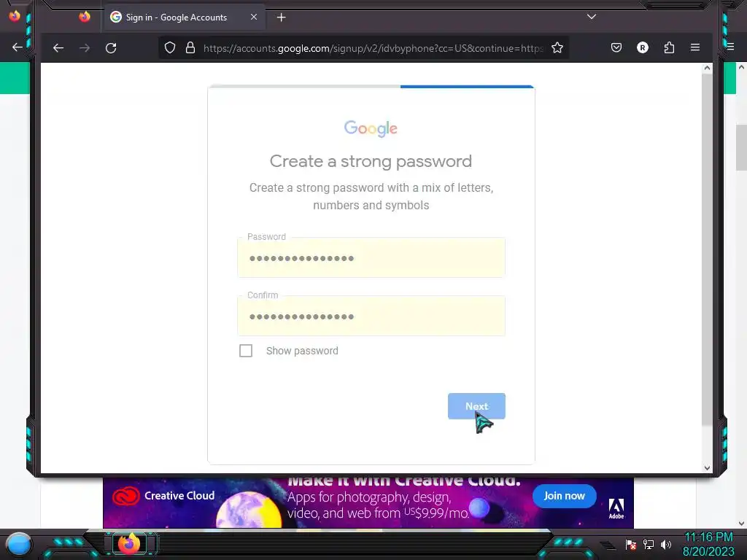Click the page scrollbar down arrow
Viewport: 747px width, 560px height.
pos(707,468)
